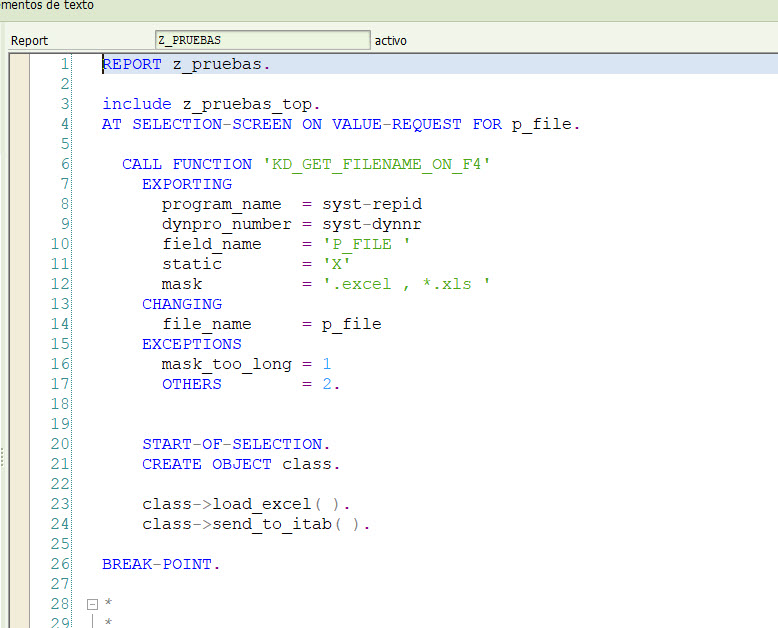Collapse the comment block at line 28
The image size is (778, 628).
pos(92,604)
